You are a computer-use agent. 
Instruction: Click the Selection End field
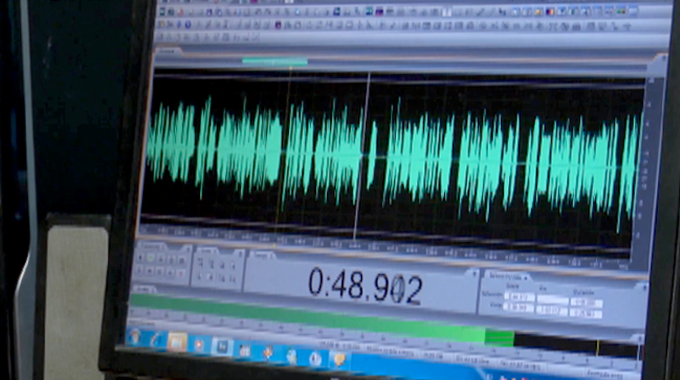(552, 300)
